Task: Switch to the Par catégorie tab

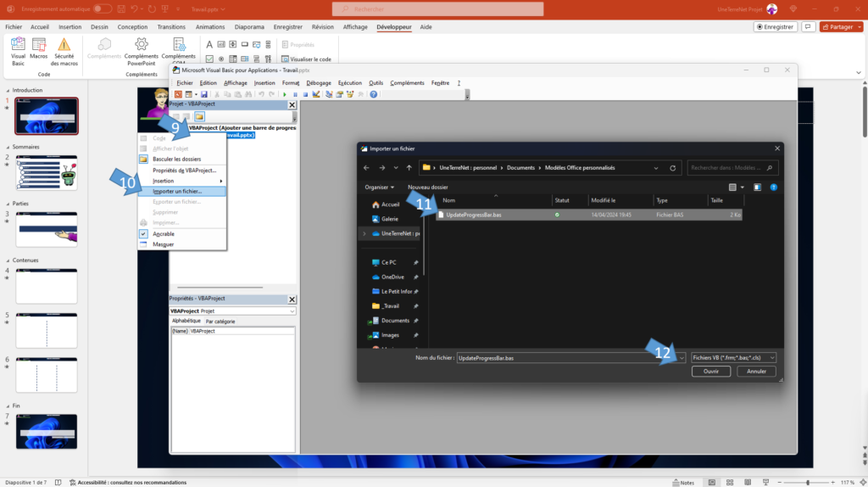Action: [x=220, y=322]
